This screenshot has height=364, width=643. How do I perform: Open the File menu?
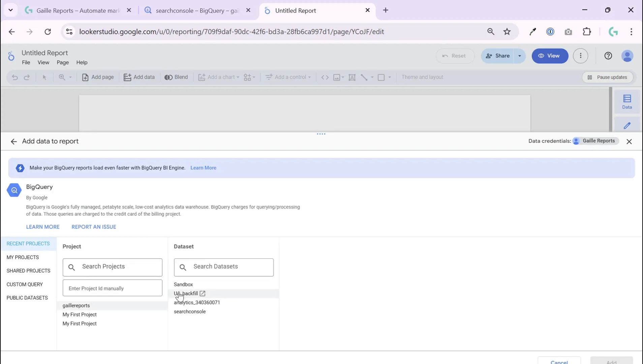tap(26, 63)
